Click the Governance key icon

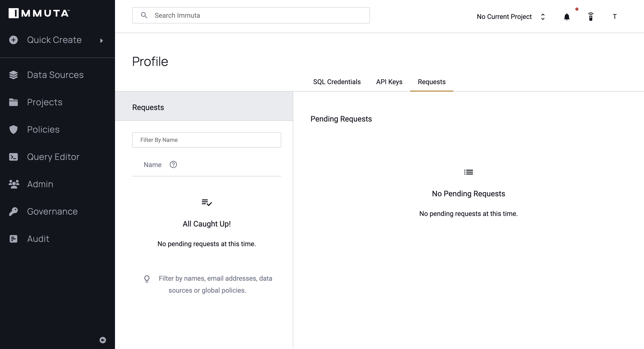coord(13,211)
